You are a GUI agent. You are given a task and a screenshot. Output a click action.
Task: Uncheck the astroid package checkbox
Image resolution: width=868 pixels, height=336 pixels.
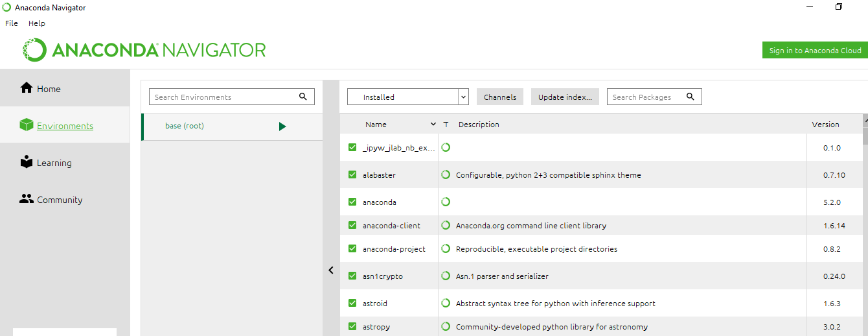pos(352,304)
